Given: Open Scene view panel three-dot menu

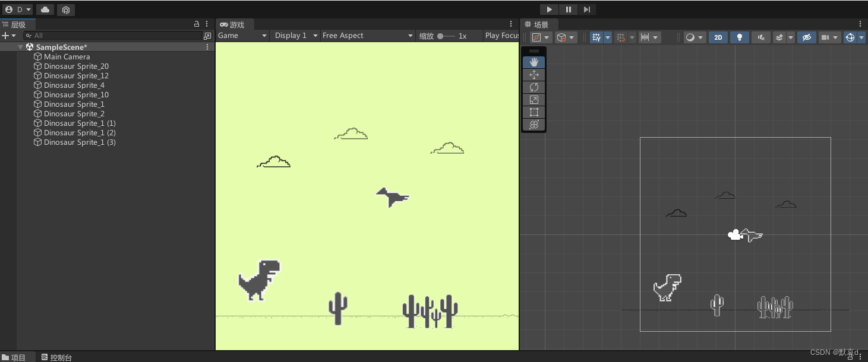Looking at the screenshot, I should (860, 24).
